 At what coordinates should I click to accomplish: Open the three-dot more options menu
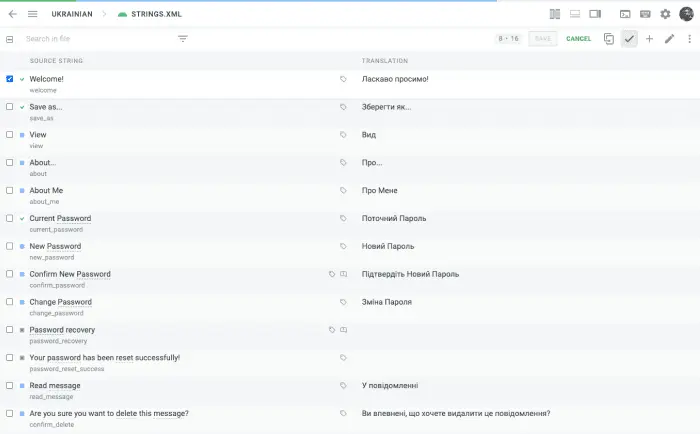click(x=689, y=39)
